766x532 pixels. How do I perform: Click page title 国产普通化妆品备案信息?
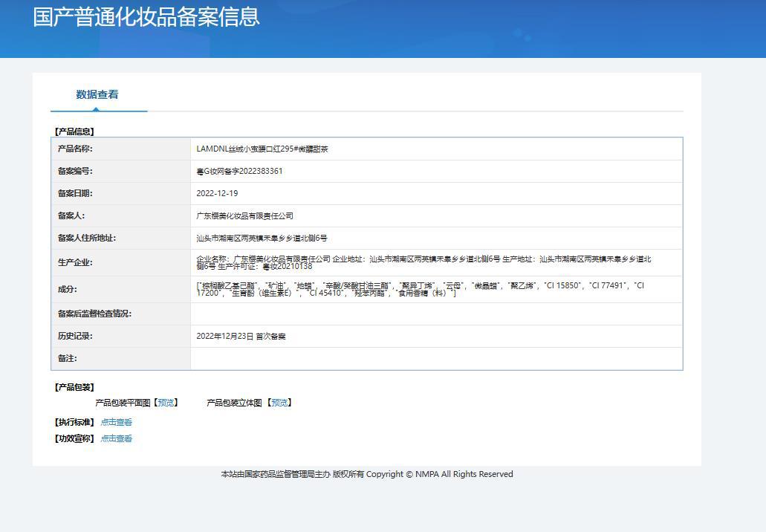[146, 16]
